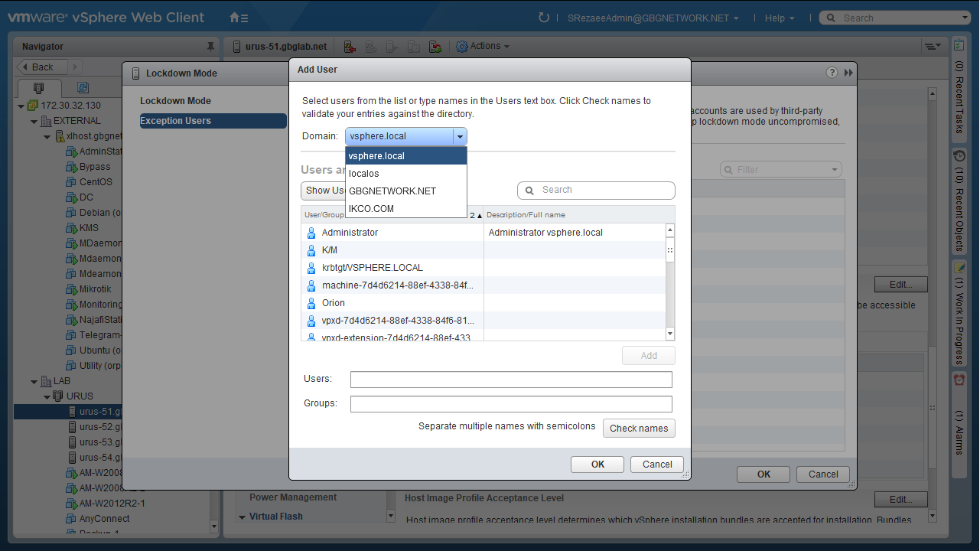This screenshot has height=551, width=980.
Task: Click OK in the Add User dialog
Action: [x=598, y=465]
